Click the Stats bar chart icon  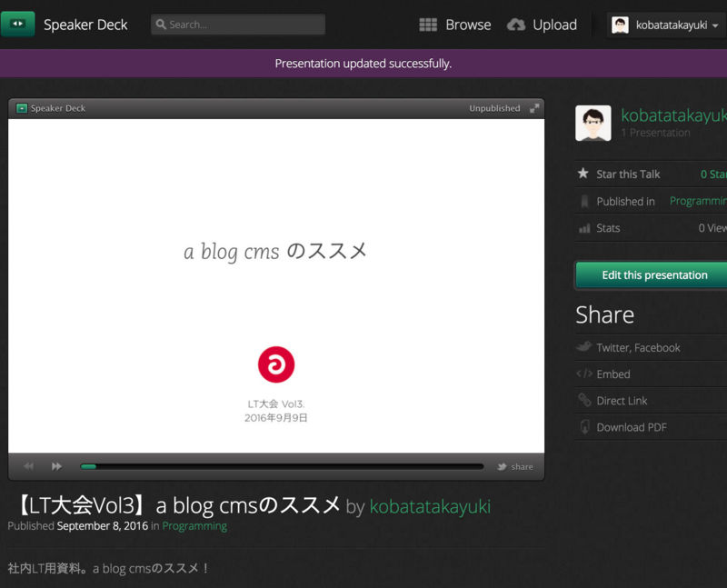[x=584, y=228]
